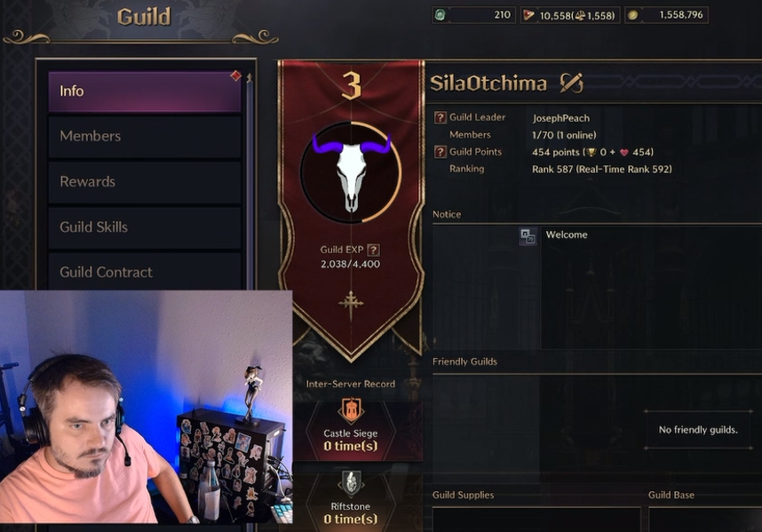Image resolution: width=762 pixels, height=532 pixels.
Task: Click the gold coin currency icon
Action: [x=632, y=15]
